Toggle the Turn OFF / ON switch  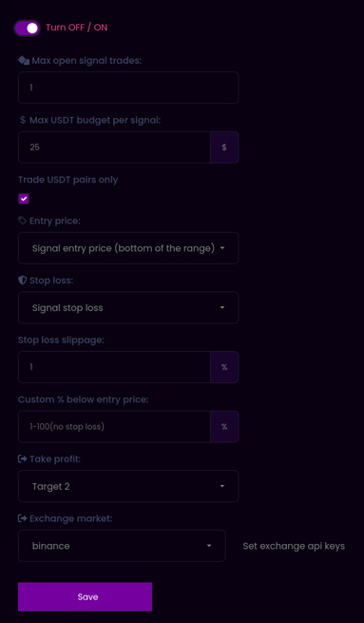click(27, 29)
